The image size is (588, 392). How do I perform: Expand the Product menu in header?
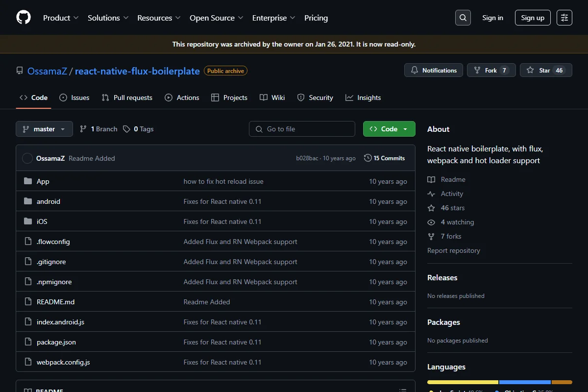point(61,18)
